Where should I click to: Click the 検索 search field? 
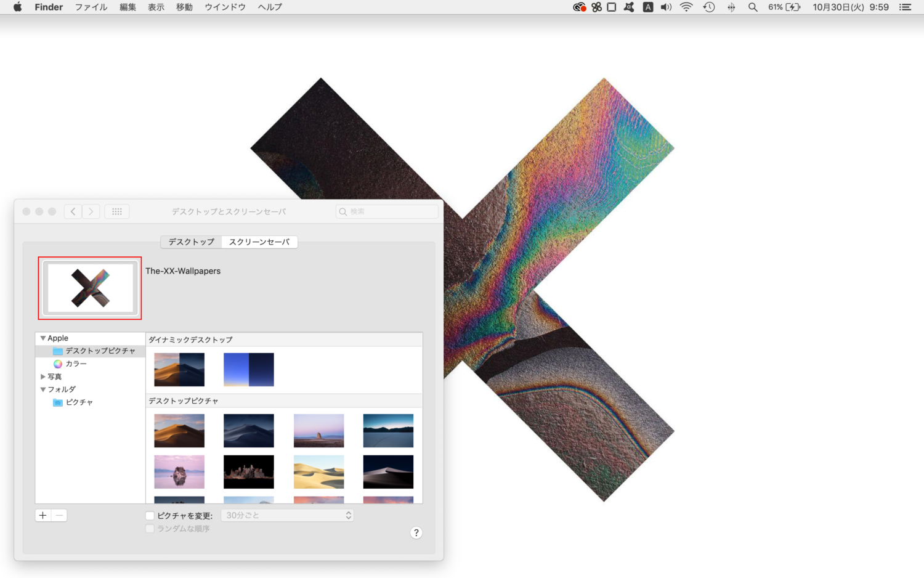click(387, 211)
